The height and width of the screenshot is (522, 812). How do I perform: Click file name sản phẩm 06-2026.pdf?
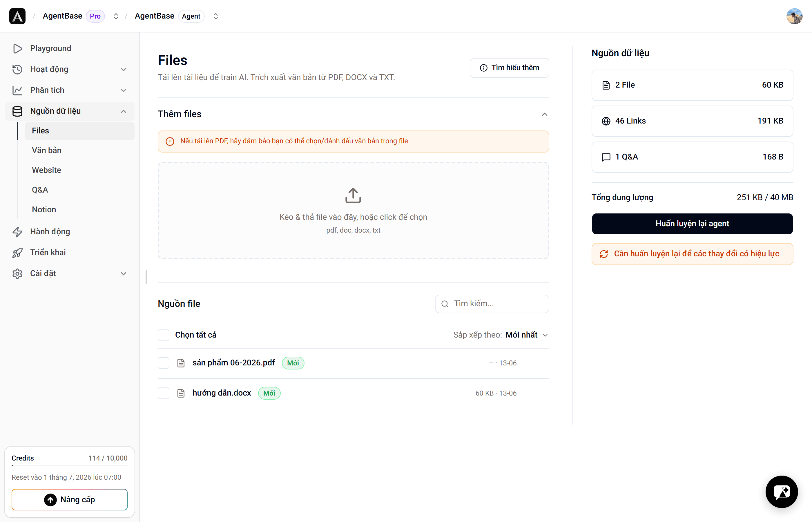click(233, 363)
